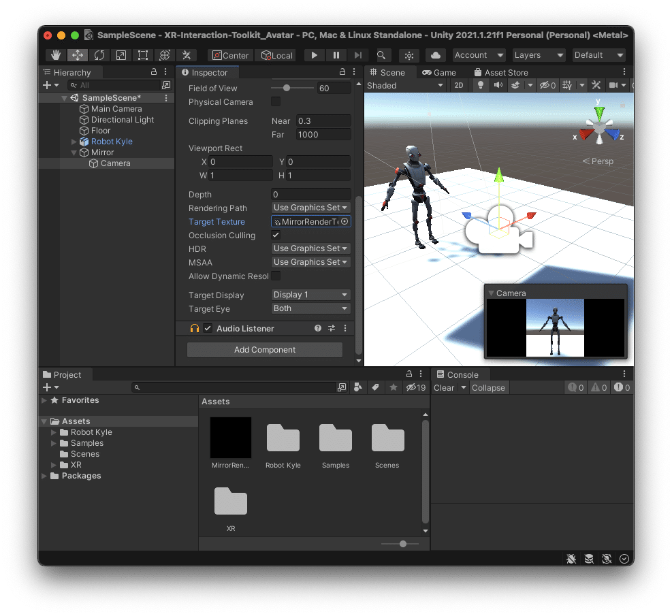Toggle Persp projection label
This screenshot has height=616, width=672.
(598, 161)
